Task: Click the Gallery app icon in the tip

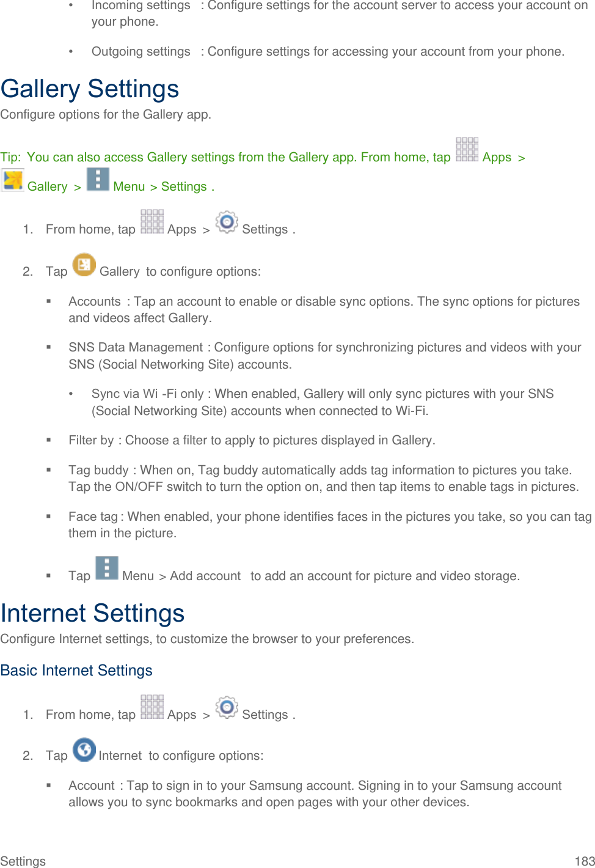Action: coord(13,180)
